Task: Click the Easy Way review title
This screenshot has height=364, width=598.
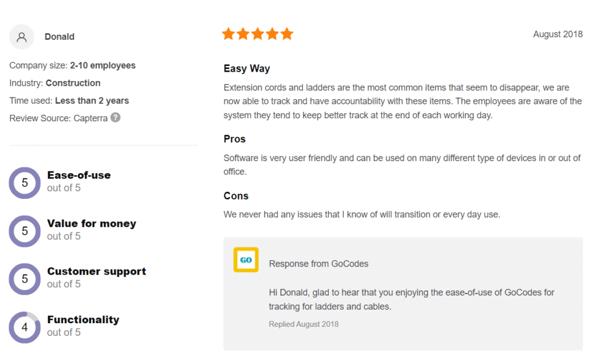Action: [x=247, y=68]
